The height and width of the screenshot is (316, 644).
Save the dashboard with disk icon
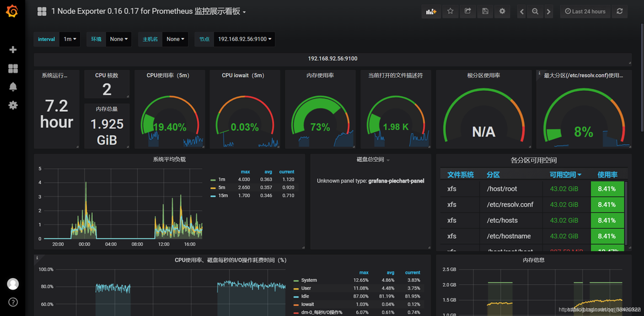pos(485,11)
